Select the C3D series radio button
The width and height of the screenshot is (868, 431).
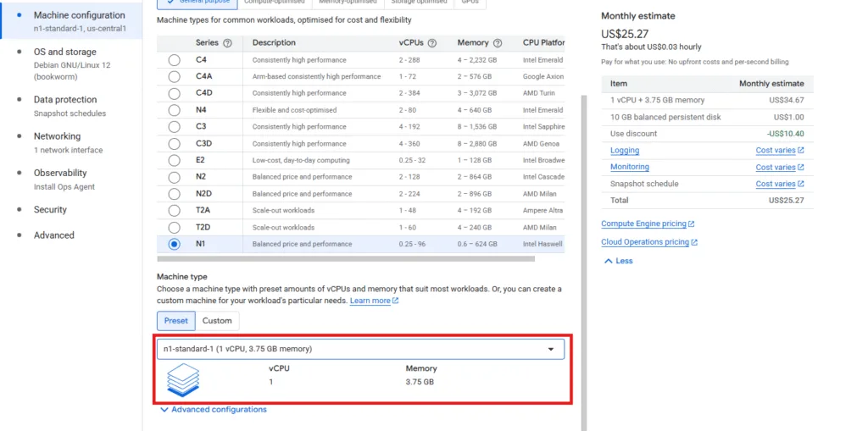[x=175, y=144]
